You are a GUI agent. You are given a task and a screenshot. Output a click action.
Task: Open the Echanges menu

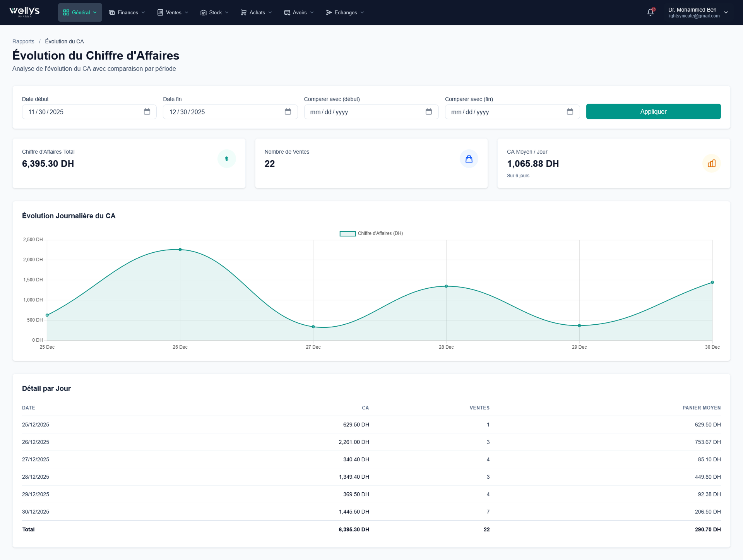[345, 12]
